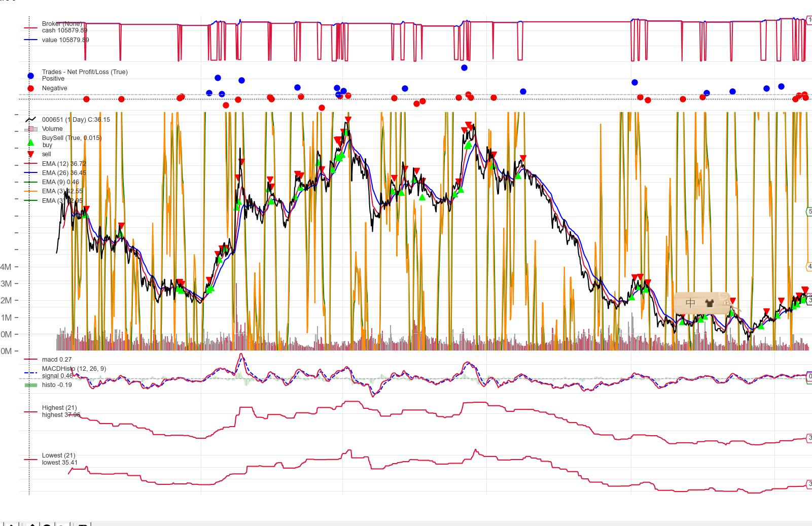Click the '4M' volume axis tick label
This screenshot has width=812, height=526.
[7, 267]
